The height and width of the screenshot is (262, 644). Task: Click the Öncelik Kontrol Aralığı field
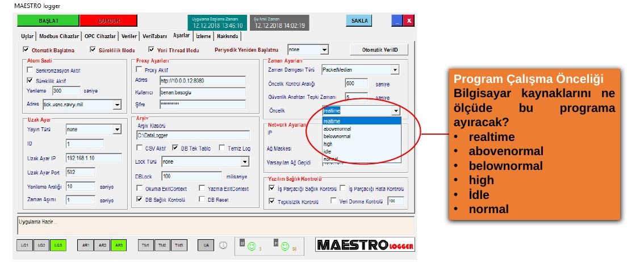click(357, 84)
